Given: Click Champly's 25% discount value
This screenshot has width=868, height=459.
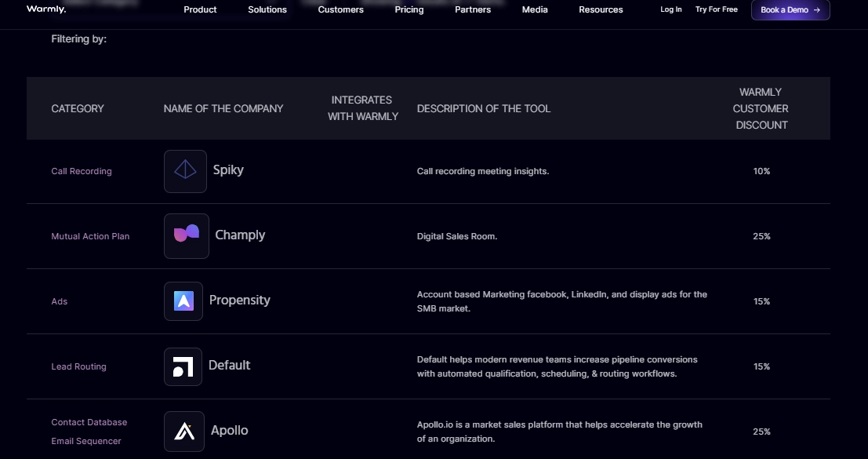Looking at the screenshot, I should (761, 236).
